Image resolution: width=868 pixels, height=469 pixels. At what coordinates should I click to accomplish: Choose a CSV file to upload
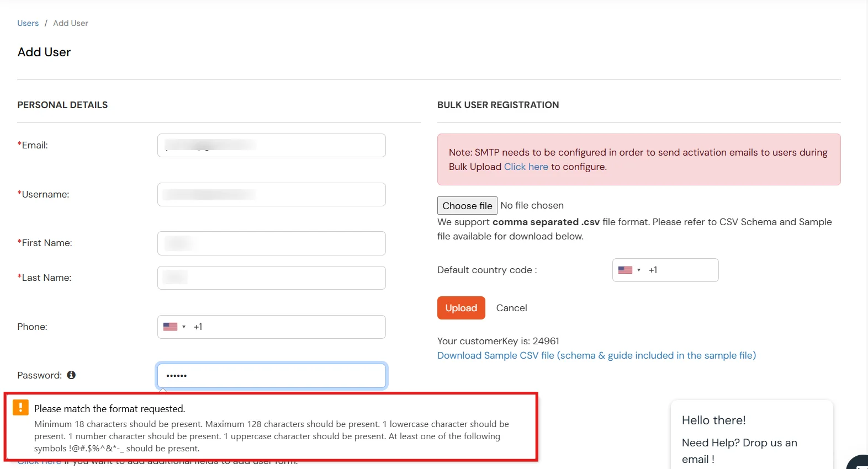pyautogui.click(x=467, y=205)
